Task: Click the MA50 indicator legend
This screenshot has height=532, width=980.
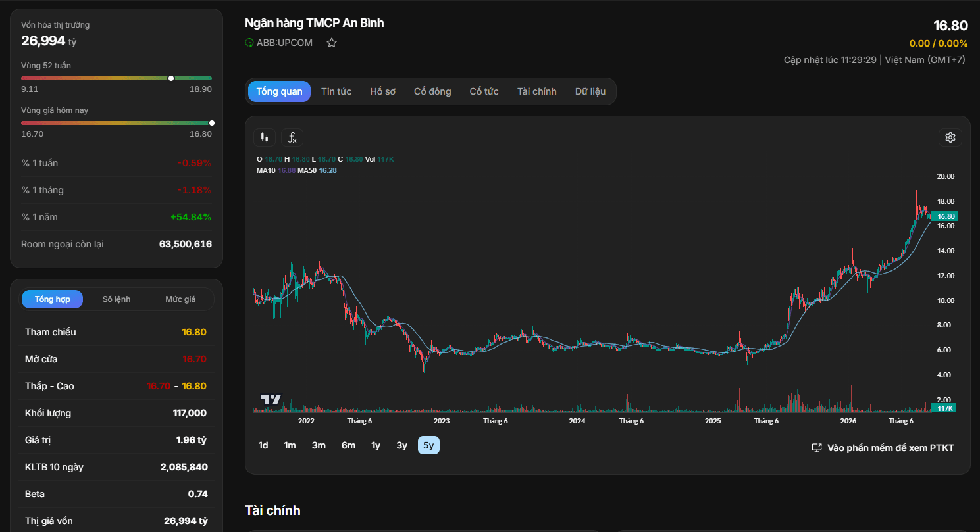Action: [x=317, y=170]
